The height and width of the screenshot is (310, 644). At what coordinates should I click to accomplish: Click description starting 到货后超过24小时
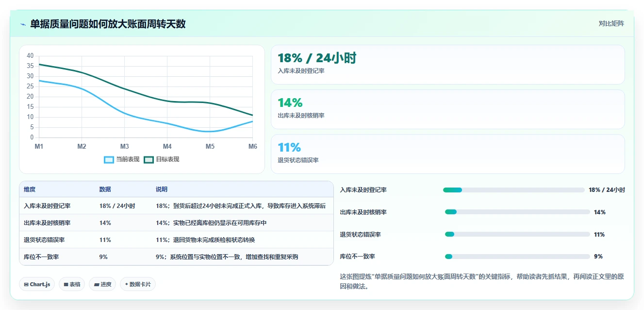click(x=241, y=206)
